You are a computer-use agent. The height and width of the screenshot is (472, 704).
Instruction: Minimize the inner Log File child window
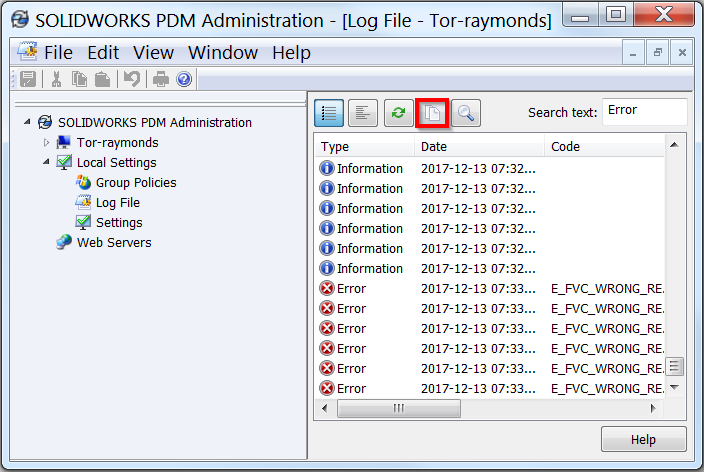click(634, 53)
